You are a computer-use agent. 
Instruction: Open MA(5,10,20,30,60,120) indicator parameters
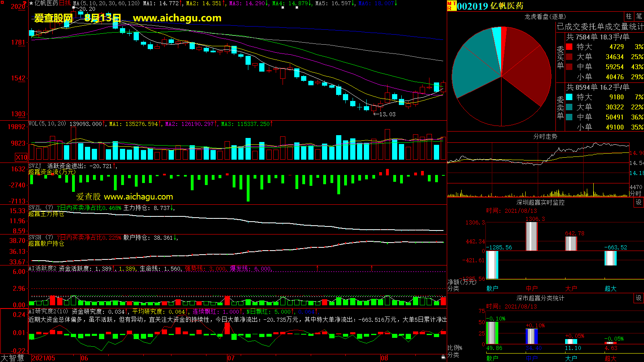click(x=106, y=3)
